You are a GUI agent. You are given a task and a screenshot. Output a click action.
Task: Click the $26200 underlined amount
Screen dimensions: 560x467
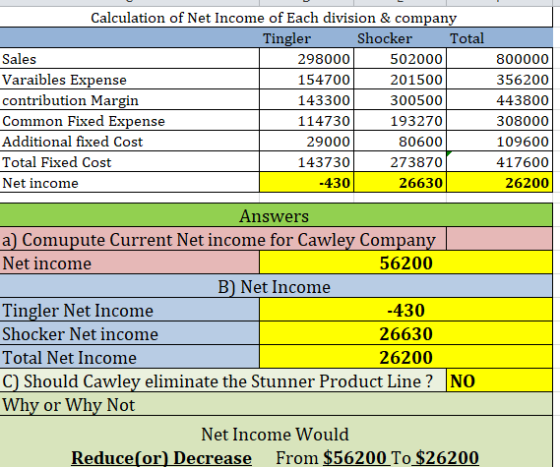tap(447, 458)
